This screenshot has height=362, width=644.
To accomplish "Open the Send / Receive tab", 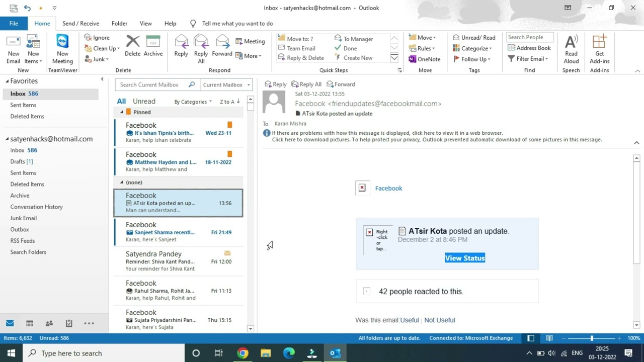I will click(x=80, y=23).
